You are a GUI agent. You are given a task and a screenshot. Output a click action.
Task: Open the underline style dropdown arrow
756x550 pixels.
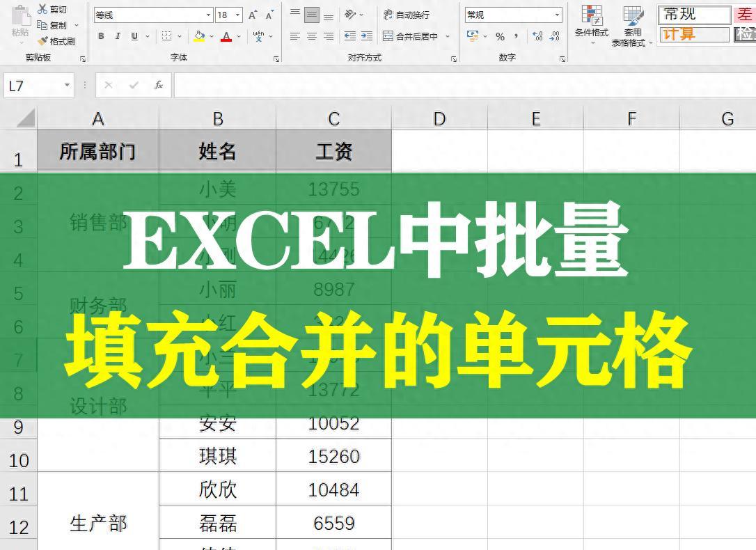coord(148,36)
